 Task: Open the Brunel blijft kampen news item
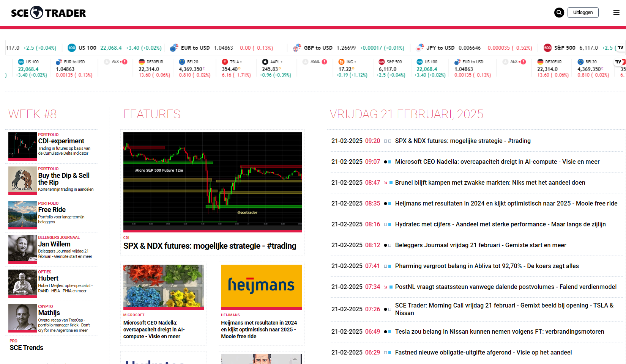point(490,183)
